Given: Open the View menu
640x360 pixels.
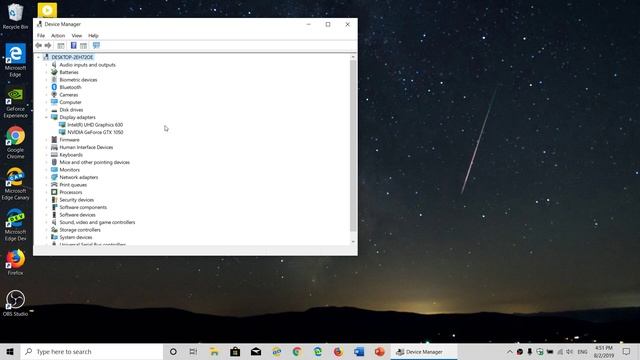Looking at the screenshot, I should (x=77, y=36).
